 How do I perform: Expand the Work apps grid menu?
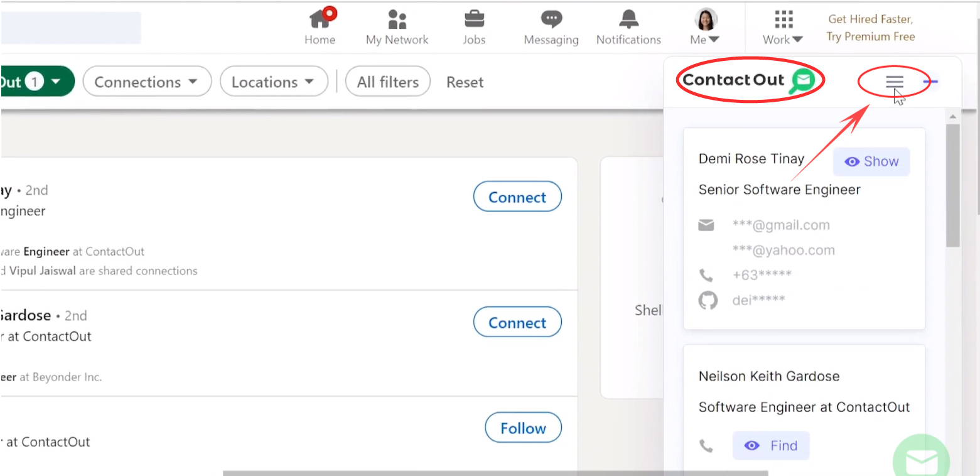(783, 27)
